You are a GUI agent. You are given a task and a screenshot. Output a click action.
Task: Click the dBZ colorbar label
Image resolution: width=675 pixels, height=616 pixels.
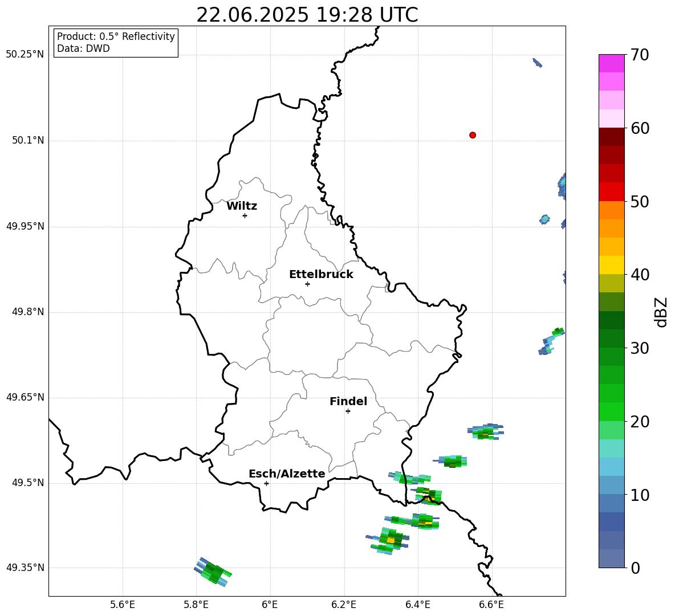[x=662, y=312]
